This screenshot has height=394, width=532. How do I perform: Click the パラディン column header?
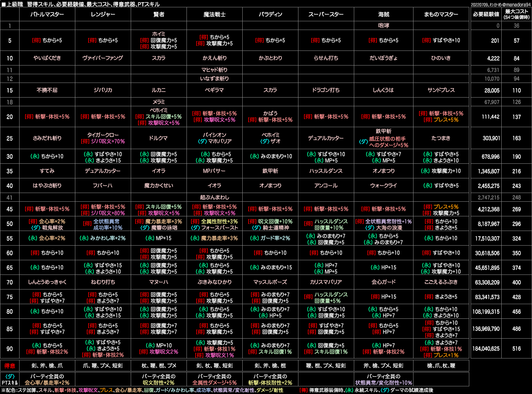tap(270, 15)
